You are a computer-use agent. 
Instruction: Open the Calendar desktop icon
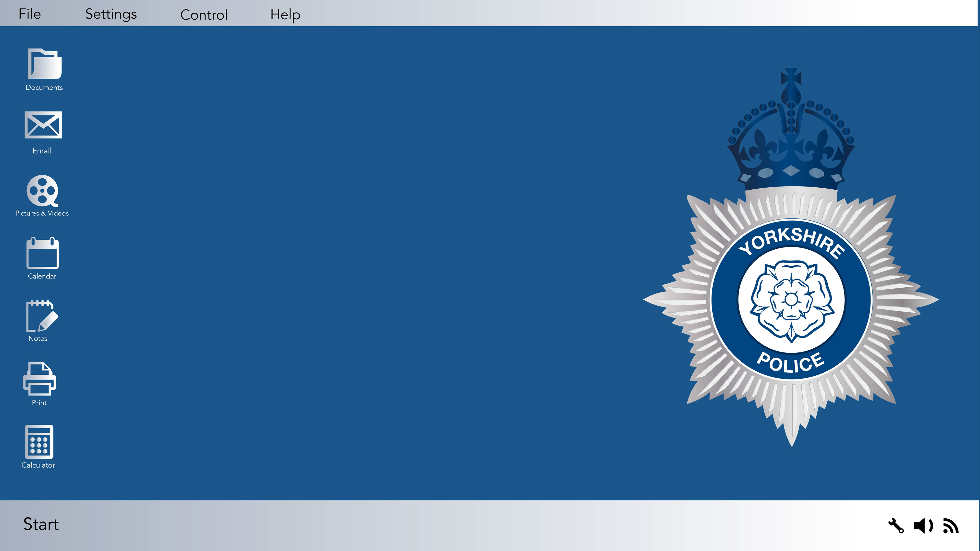point(42,253)
